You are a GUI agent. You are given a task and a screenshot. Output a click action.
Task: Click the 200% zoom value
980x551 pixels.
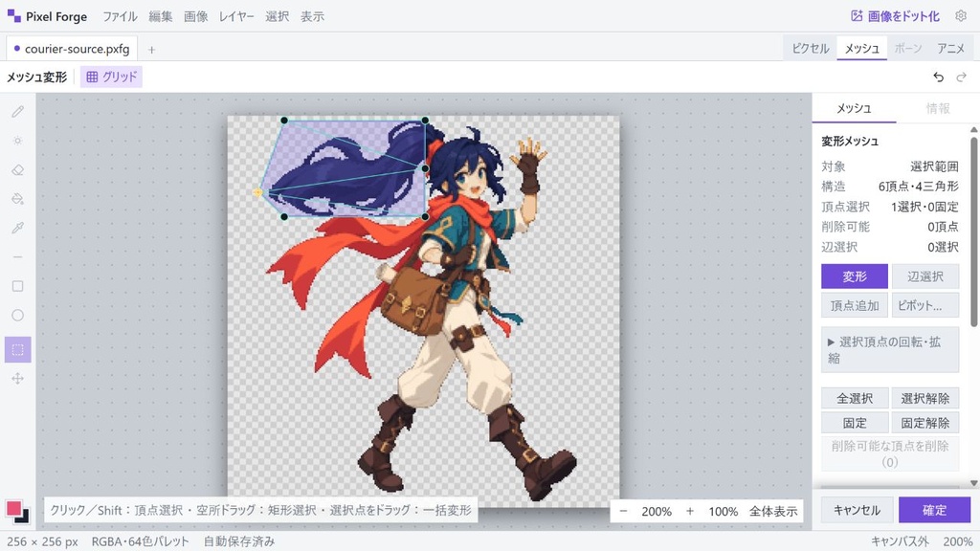coord(657,511)
